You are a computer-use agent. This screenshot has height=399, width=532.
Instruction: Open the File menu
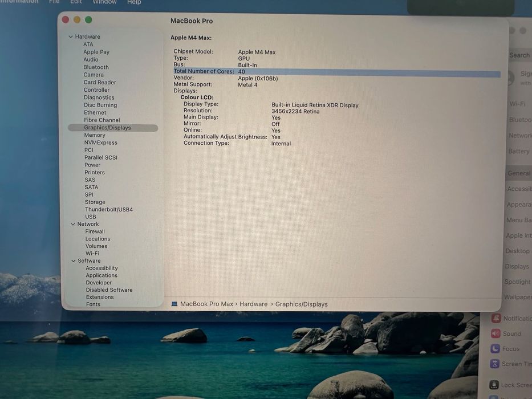pyautogui.click(x=54, y=2)
